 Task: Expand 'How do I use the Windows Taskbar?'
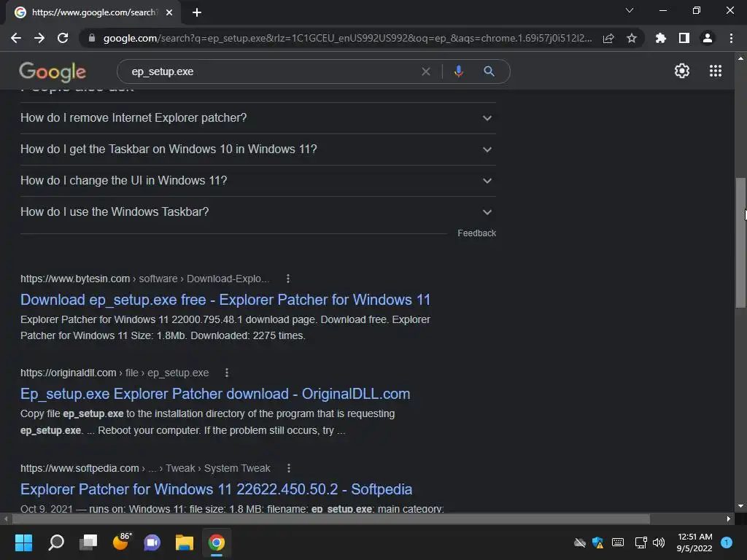tap(258, 212)
